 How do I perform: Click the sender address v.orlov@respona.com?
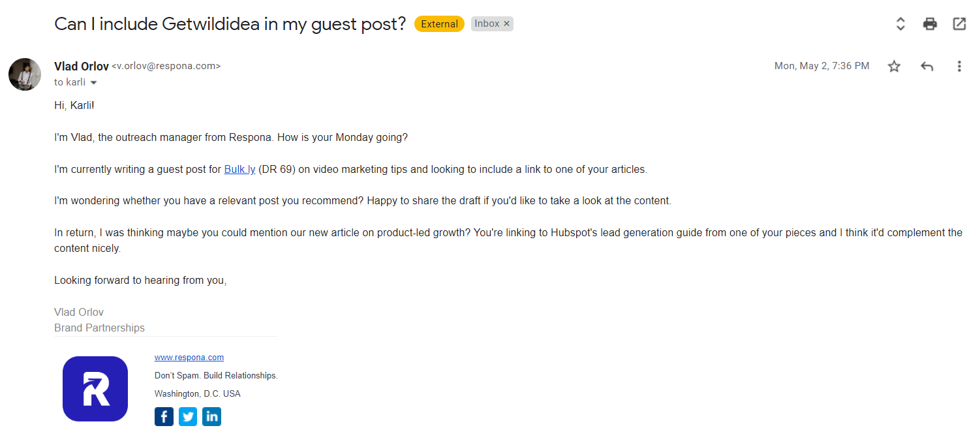point(166,66)
